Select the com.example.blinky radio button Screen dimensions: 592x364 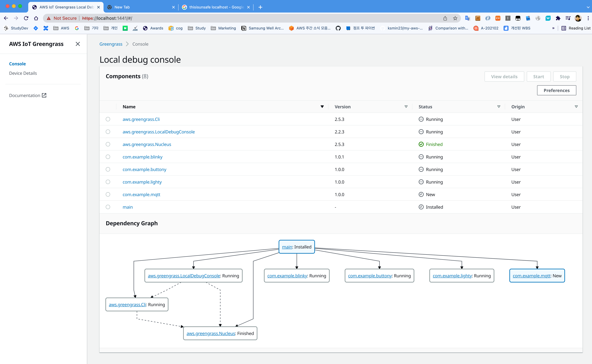pyautogui.click(x=108, y=157)
